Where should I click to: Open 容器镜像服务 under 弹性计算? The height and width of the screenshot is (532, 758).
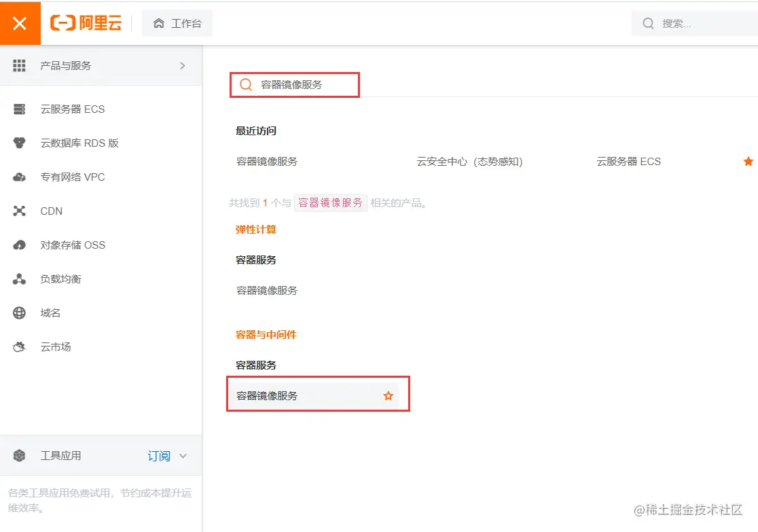pos(267,291)
